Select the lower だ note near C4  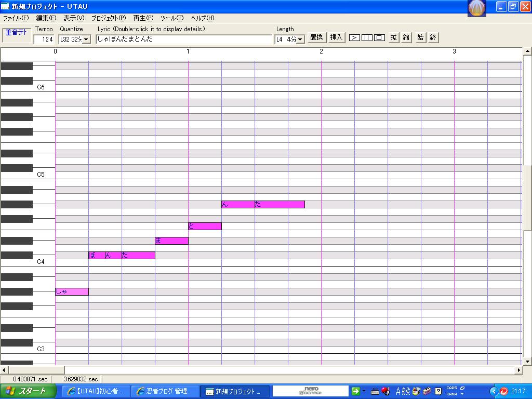(x=138, y=255)
